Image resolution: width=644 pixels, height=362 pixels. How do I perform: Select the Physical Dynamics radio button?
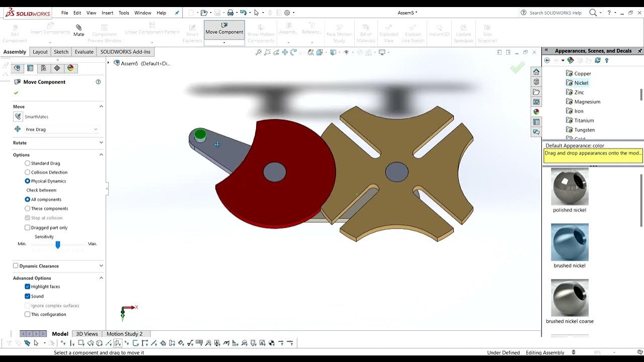pyautogui.click(x=27, y=181)
